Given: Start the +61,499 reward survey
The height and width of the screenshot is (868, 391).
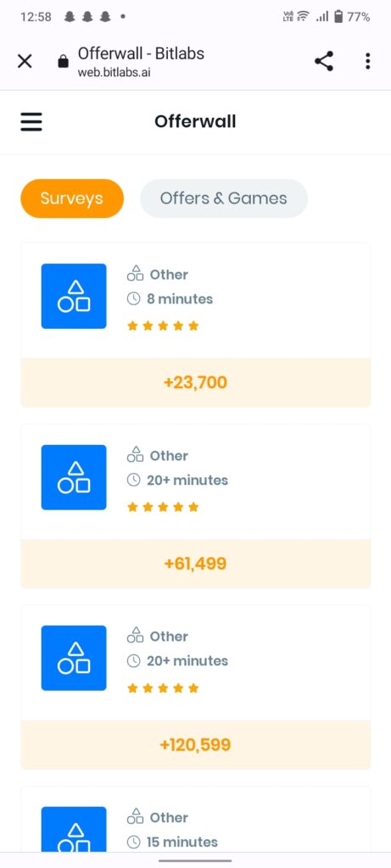Looking at the screenshot, I should [x=195, y=564].
